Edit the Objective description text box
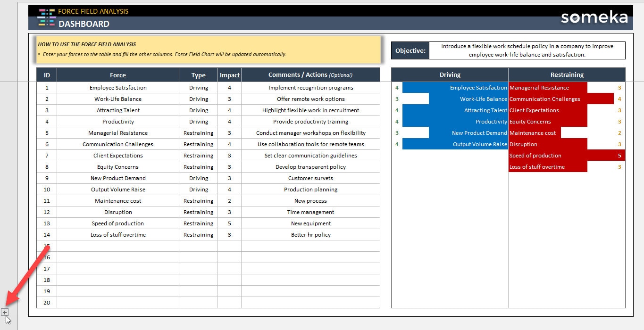This screenshot has width=644, height=330. tap(526, 50)
